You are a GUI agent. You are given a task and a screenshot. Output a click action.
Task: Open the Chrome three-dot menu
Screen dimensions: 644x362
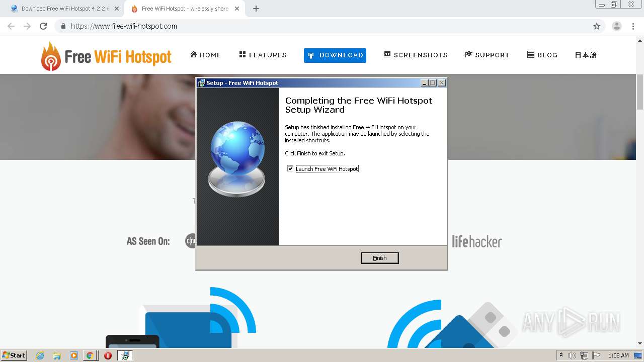click(633, 26)
